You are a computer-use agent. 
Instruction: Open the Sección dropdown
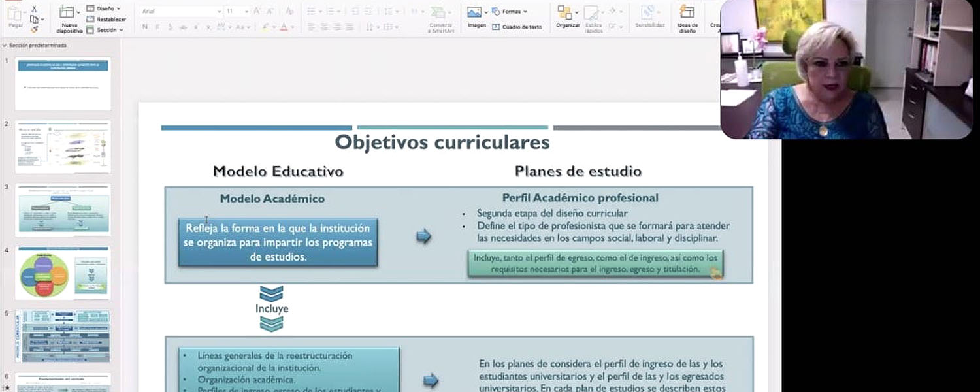[105, 30]
